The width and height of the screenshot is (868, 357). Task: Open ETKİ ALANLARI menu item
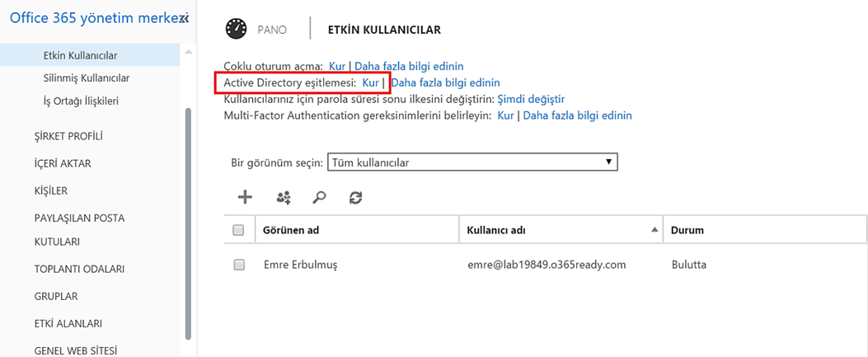tap(68, 323)
